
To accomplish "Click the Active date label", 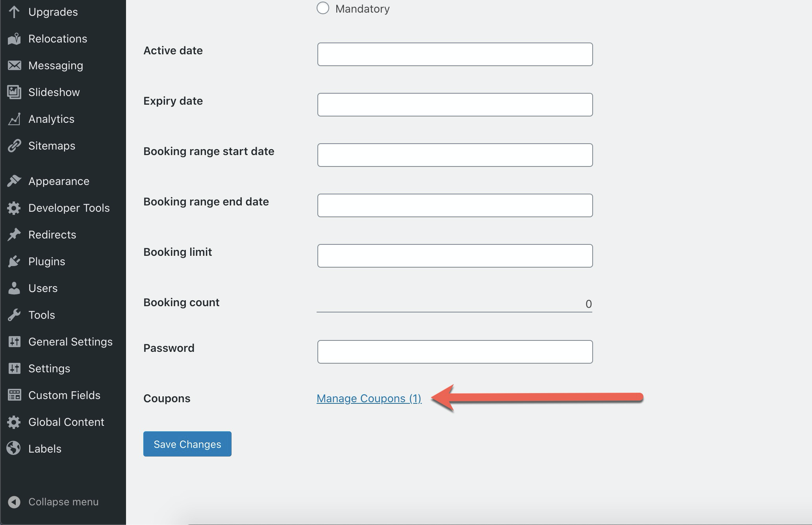I will 173,50.
